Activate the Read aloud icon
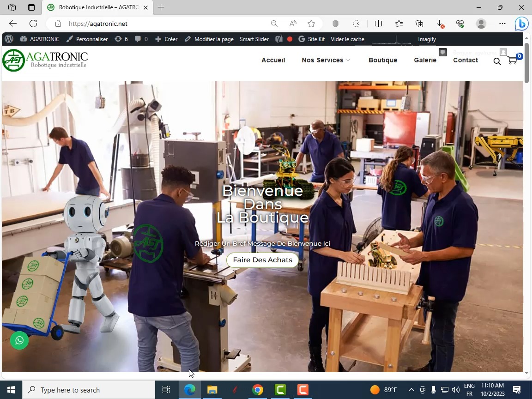 [x=293, y=24]
